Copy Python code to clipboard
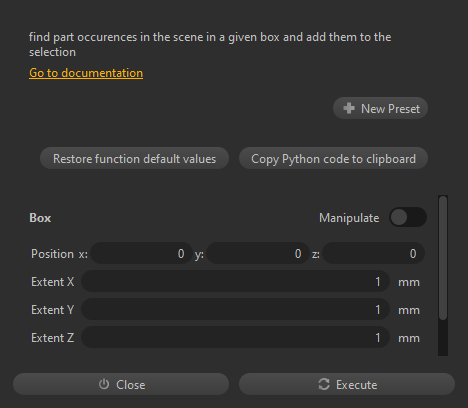Screen dimensions: 468x408 click(333, 158)
